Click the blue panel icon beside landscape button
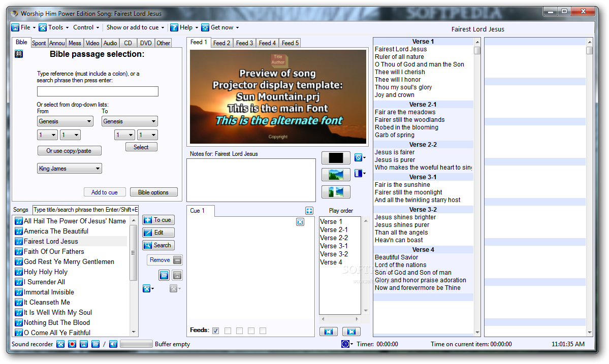This screenshot has width=609, height=364. [358, 173]
